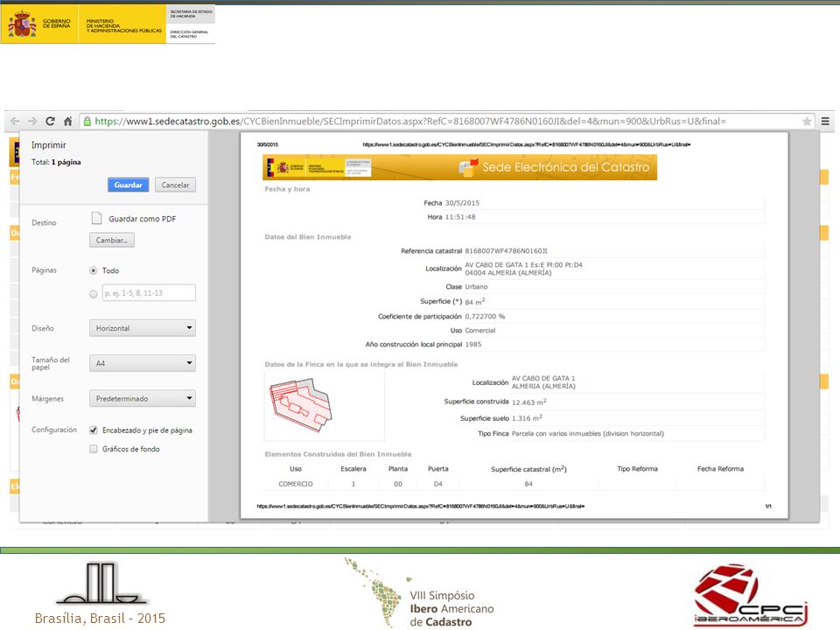This screenshot has height=630, width=840.
Task: Click the date value 30/5/2015
Action: click(462, 203)
